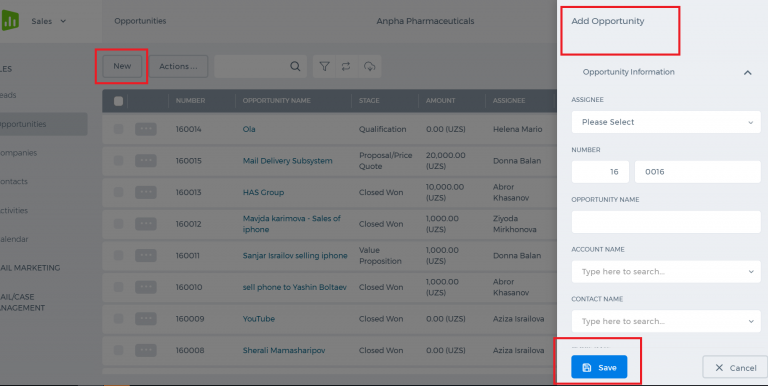768x386 pixels.
Task: Open the Assignee Please Select dropdown
Action: coord(666,122)
